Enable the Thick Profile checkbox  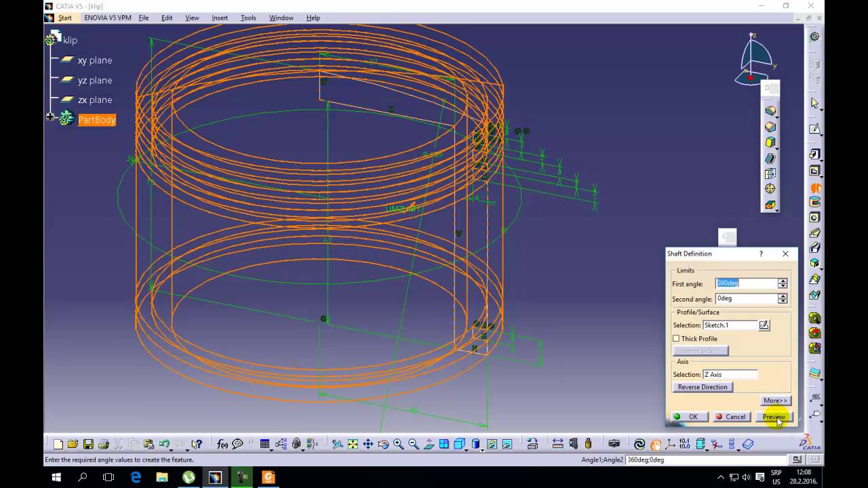(676, 339)
